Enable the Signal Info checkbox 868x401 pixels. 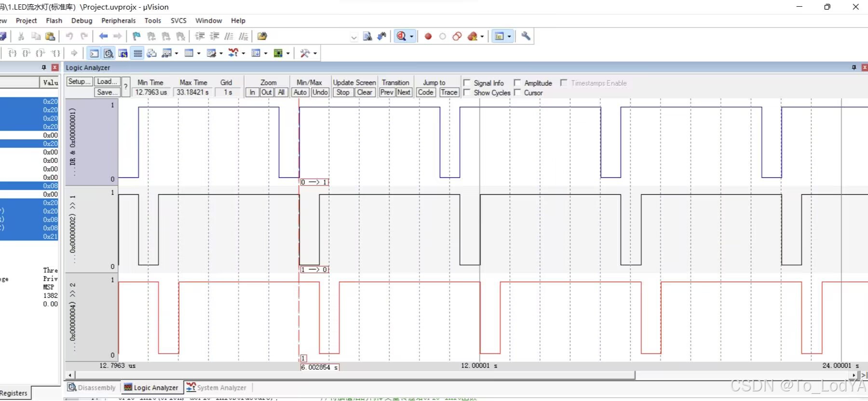467,83
